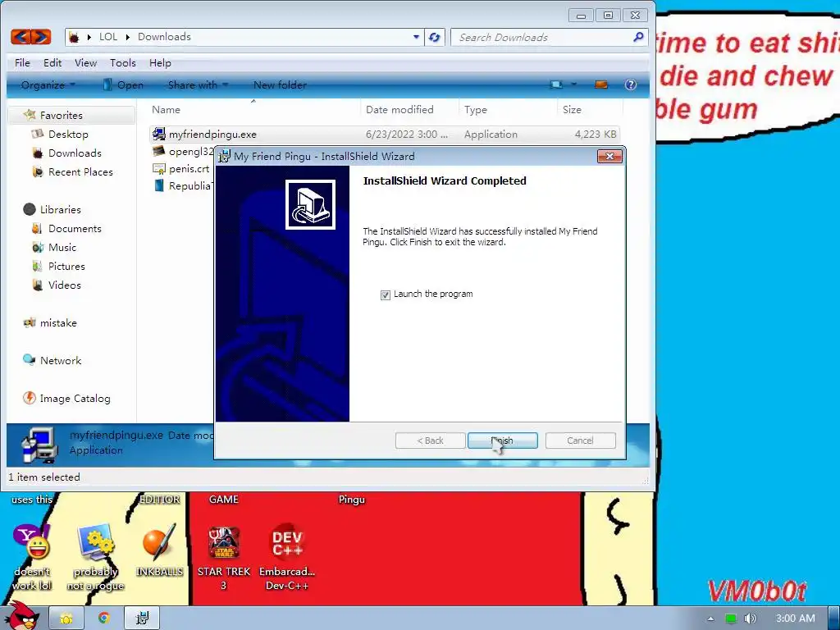The image size is (840, 630).
Task: Select Pictures library in sidebar
Action: 66,267
